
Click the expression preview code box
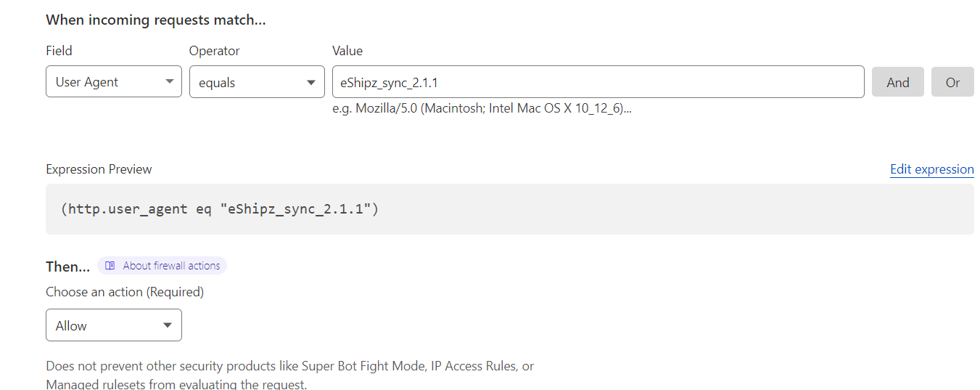[x=510, y=209]
